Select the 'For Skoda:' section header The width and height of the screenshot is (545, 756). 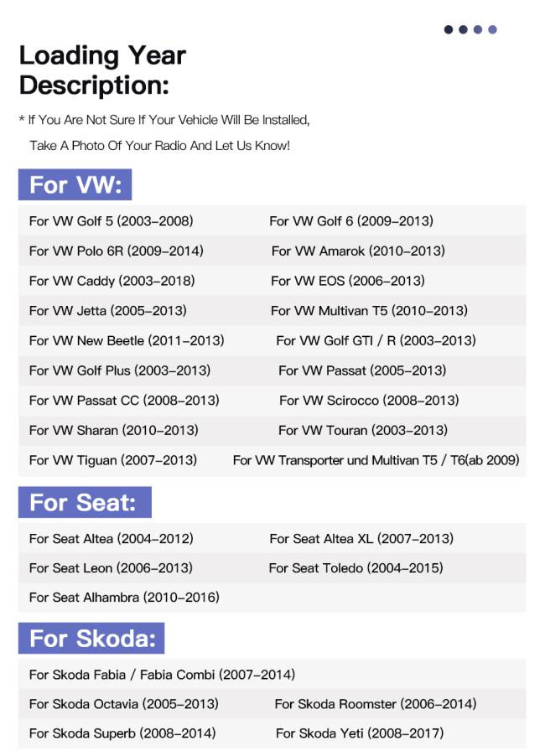tap(91, 638)
